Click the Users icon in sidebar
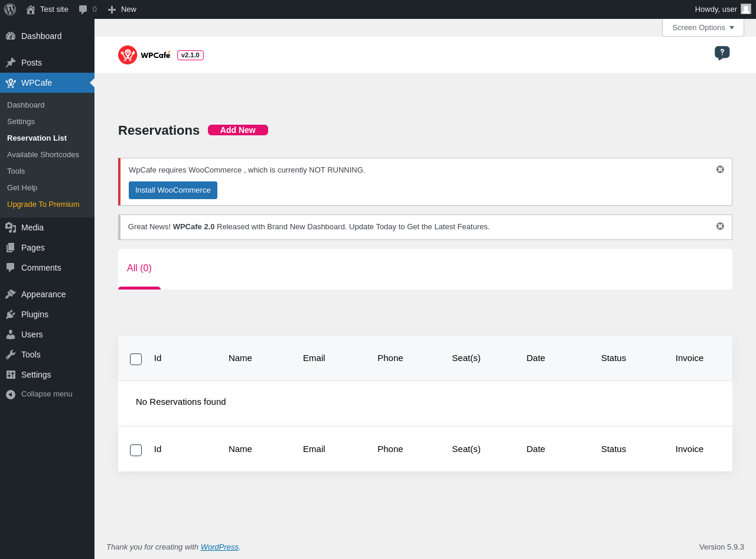 coord(11,334)
